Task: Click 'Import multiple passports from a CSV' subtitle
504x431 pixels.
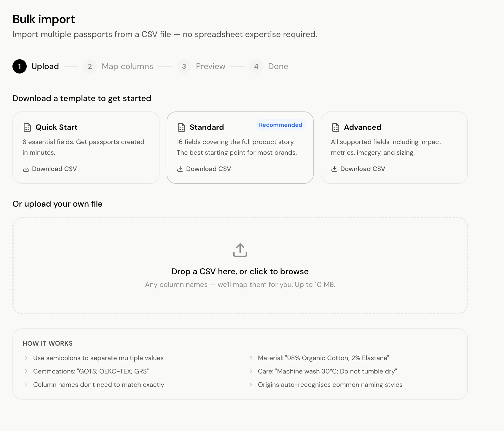Action: point(165,34)
